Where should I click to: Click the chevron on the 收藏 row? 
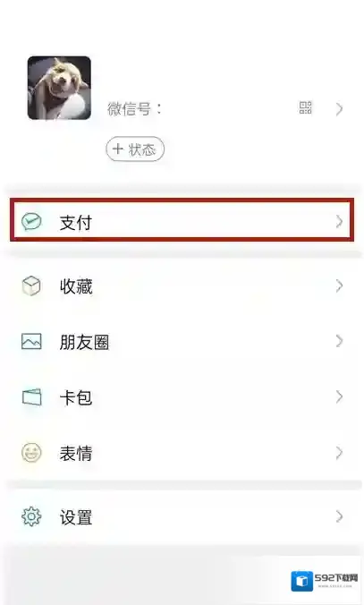pos(339,285)
